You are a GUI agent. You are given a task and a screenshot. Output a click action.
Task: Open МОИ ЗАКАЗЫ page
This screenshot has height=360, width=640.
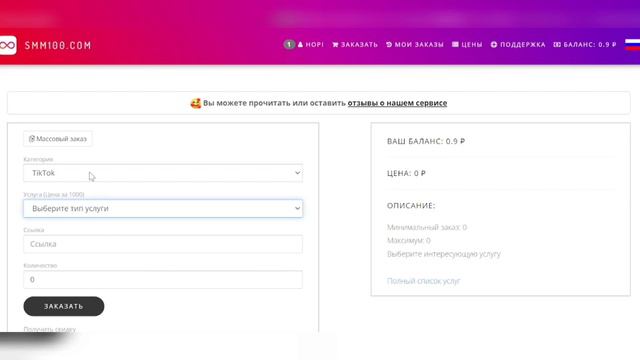pos(415,44)
